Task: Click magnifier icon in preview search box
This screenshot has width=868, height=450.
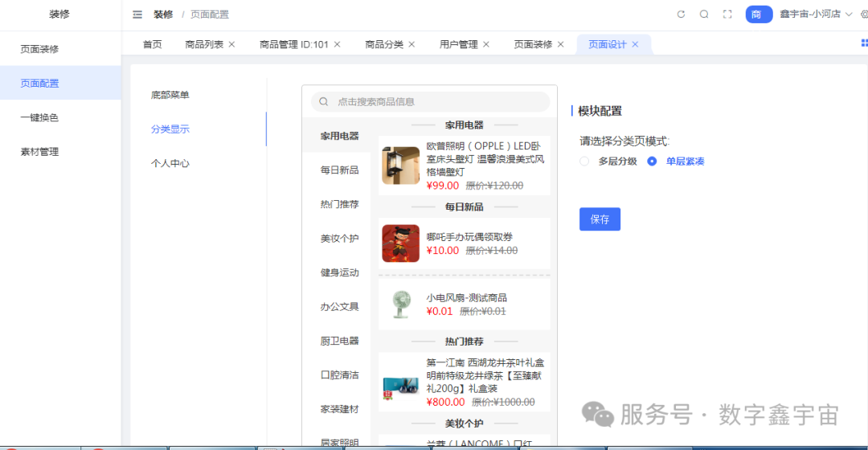Action: (x=324, y=102)
